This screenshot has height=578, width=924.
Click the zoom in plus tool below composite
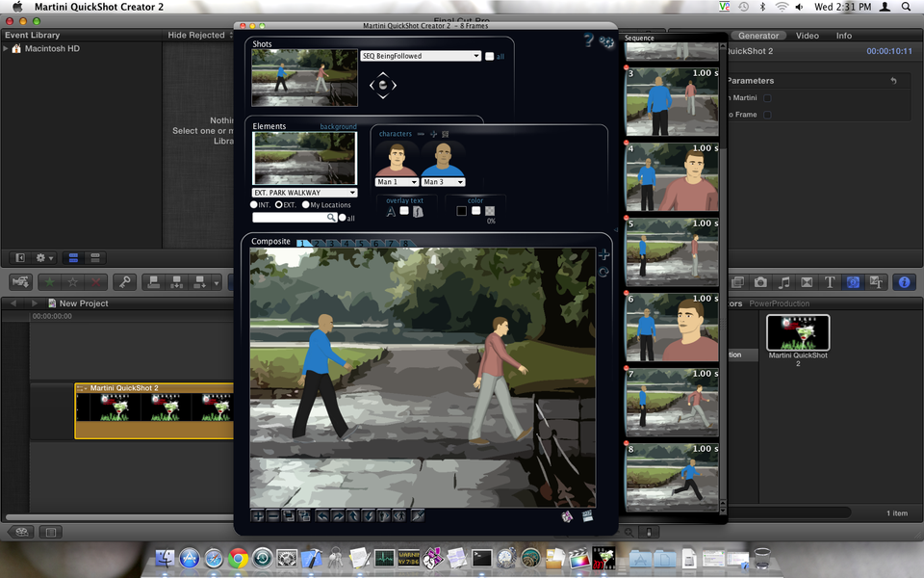tap(258, 515)
